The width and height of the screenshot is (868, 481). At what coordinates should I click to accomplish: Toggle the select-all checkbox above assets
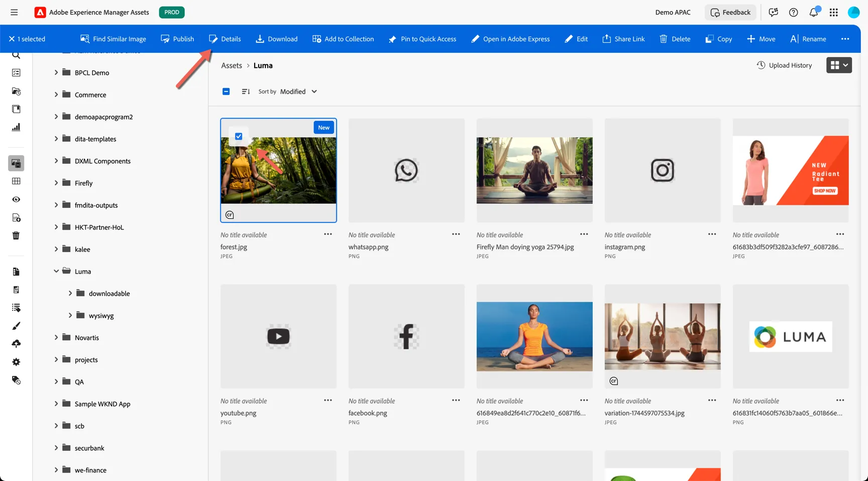click(226, 91)
